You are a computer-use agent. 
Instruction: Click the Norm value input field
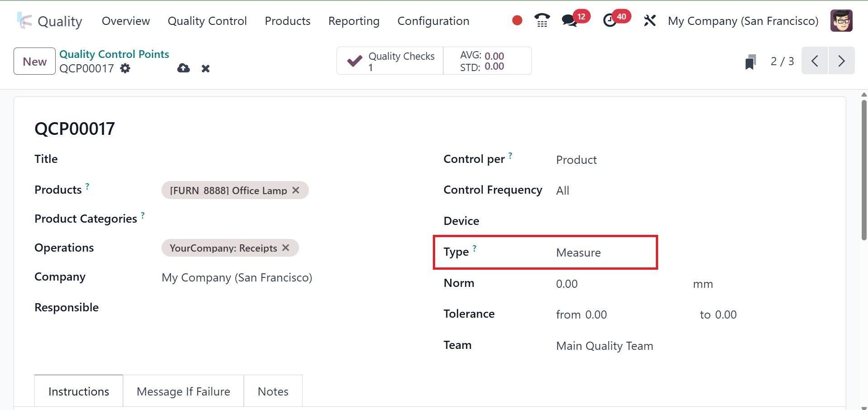[615, 284]
